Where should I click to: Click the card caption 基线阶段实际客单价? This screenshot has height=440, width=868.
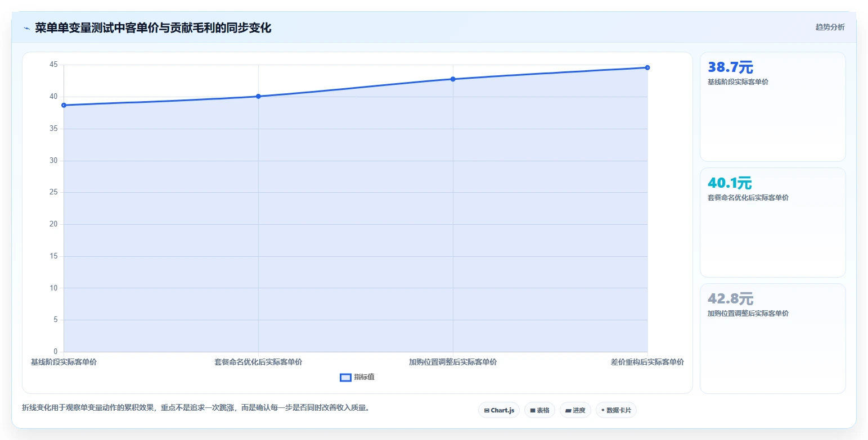(x=738, y=82)
